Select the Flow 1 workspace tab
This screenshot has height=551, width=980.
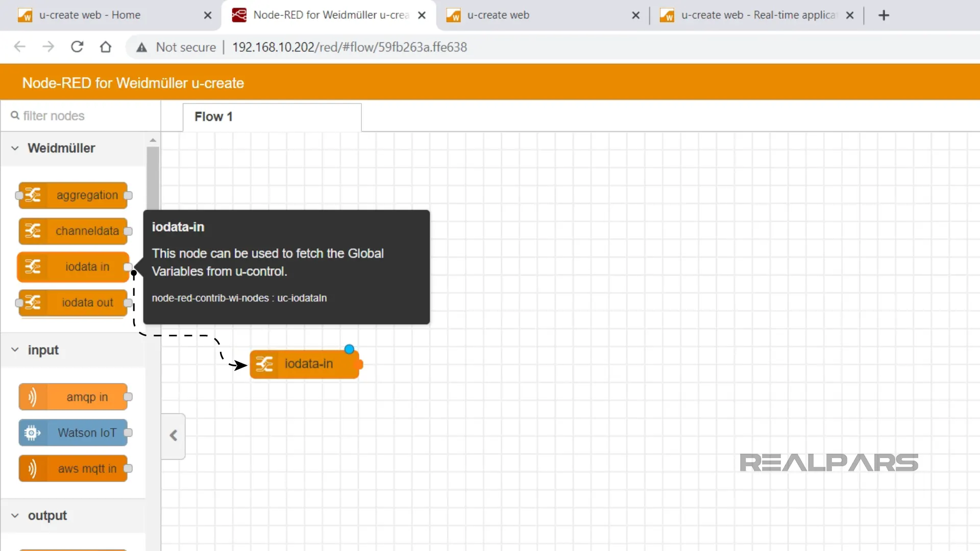(x=272, y=117)
